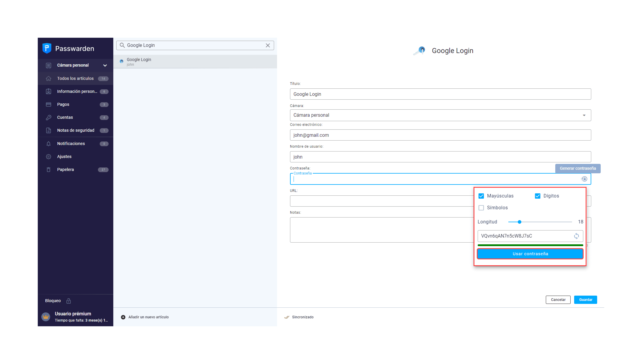Go to Ajustes in the sidebar

click(64, 157)
